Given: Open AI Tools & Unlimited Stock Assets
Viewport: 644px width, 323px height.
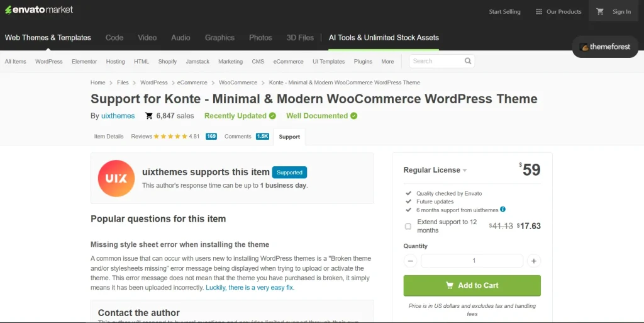Looking at the screenshot, I should point(384,38).
